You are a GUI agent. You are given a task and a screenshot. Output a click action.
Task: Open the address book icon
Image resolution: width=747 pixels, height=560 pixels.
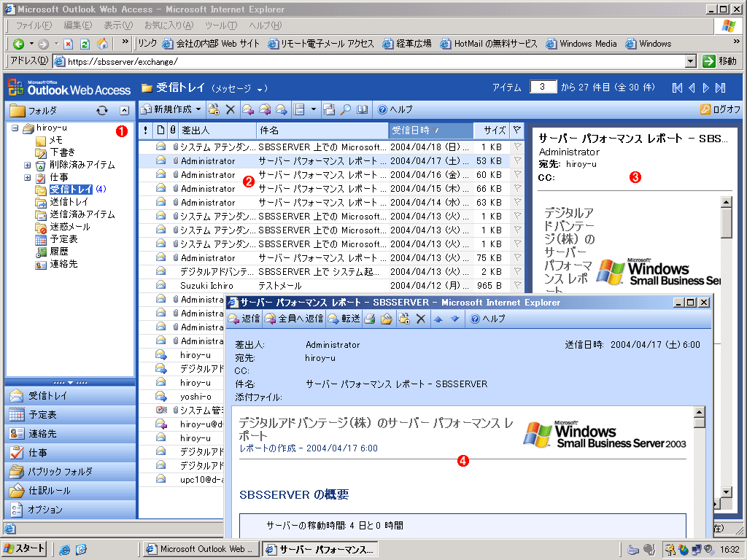click(362, 109)
